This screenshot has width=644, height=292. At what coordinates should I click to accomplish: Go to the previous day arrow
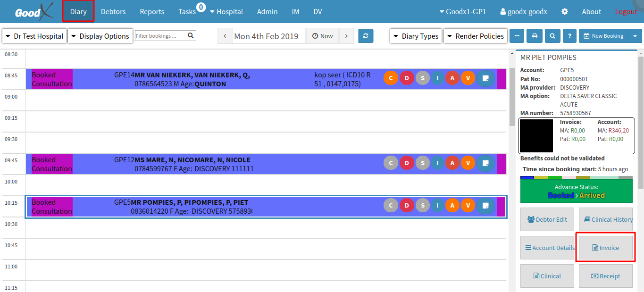225,36
